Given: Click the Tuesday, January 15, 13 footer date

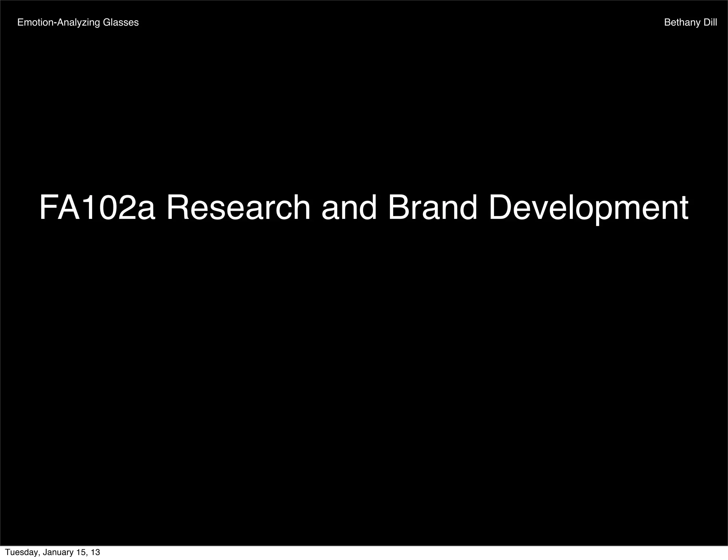Looking at the screenshot, I should [53, 553].
